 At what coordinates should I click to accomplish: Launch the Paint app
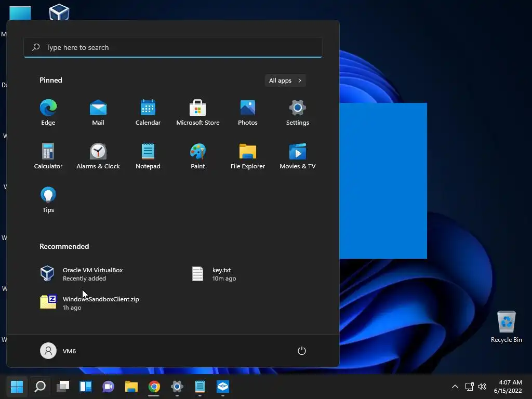coord(198,156)
